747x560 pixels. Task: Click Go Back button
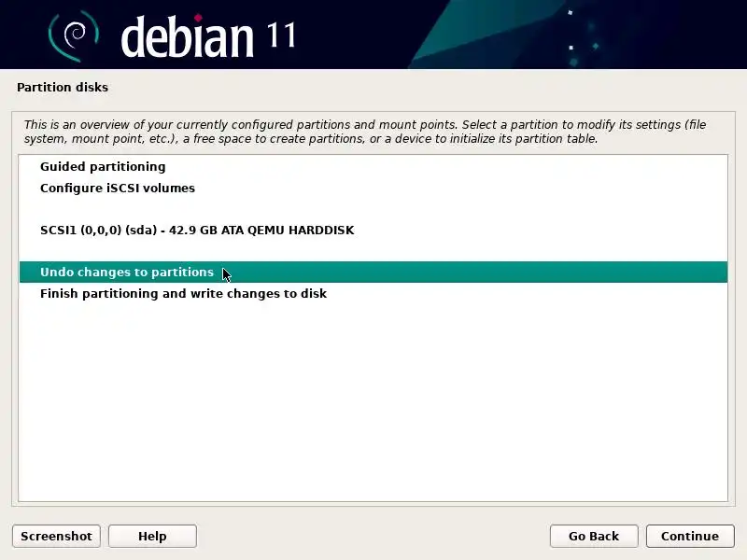coord(594,536)
